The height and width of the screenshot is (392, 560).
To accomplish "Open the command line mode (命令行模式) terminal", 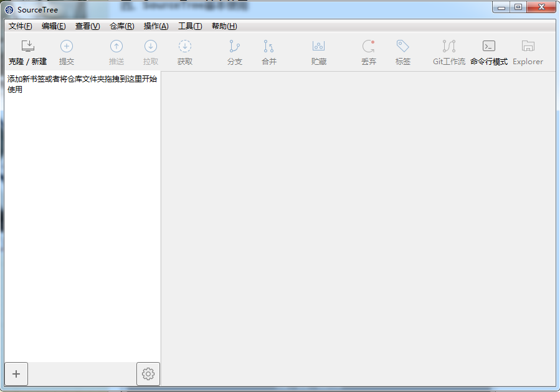I will click(x=489, y=47).
